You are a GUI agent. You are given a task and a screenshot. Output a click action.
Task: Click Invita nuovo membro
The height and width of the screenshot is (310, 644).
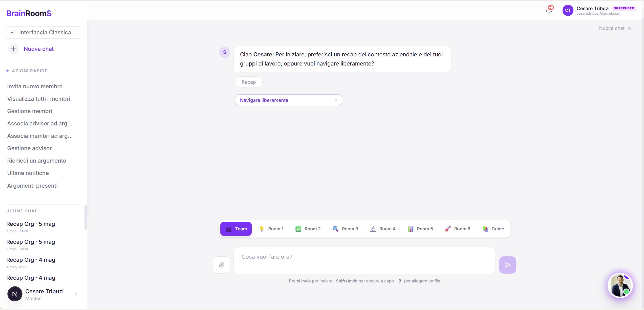pos(35,86)
